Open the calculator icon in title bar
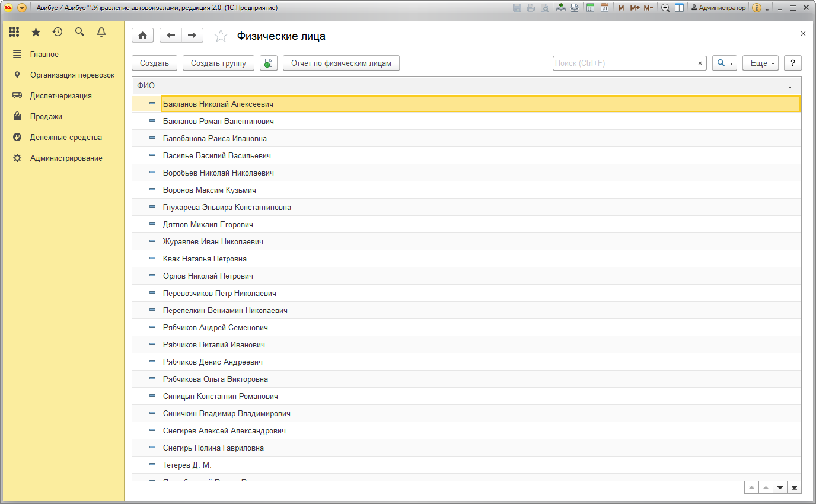This screenshot has height=504, width=816. point(591,8)
